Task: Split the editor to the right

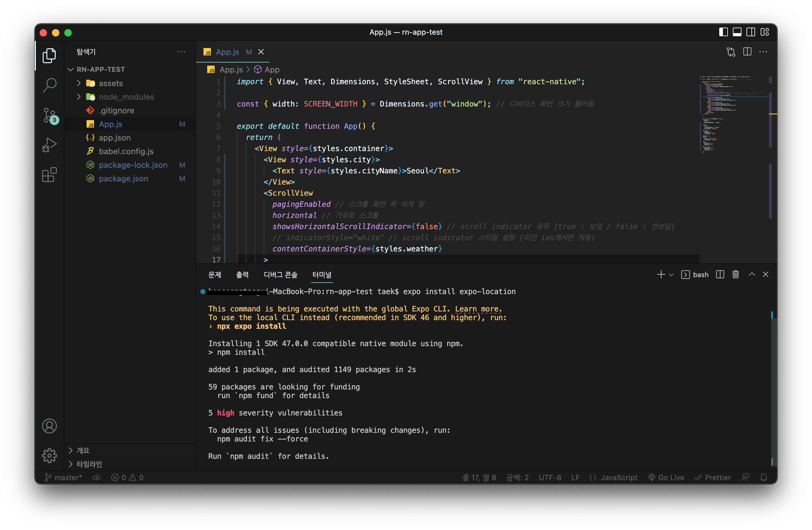Action: [x=747, y=52]
